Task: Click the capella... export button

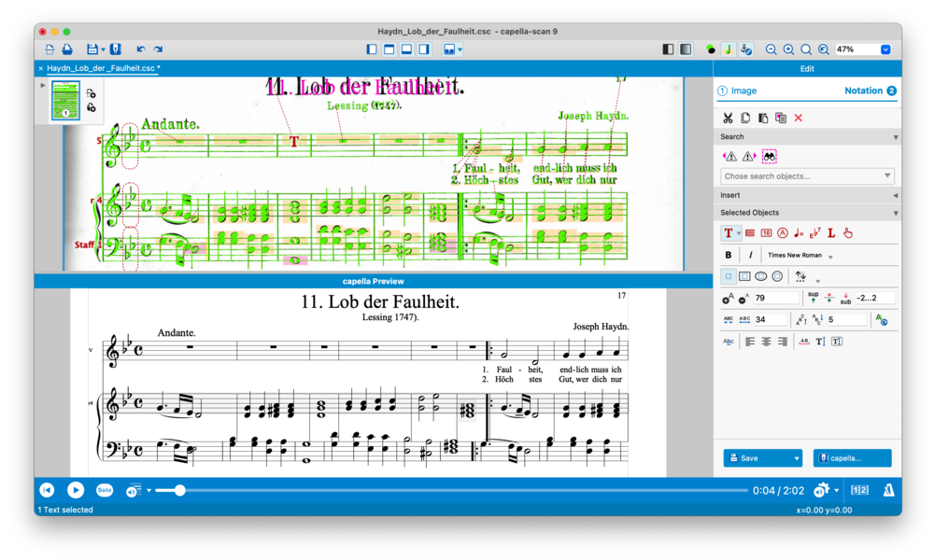Action: pyautogui.click(x=852, y=458)
